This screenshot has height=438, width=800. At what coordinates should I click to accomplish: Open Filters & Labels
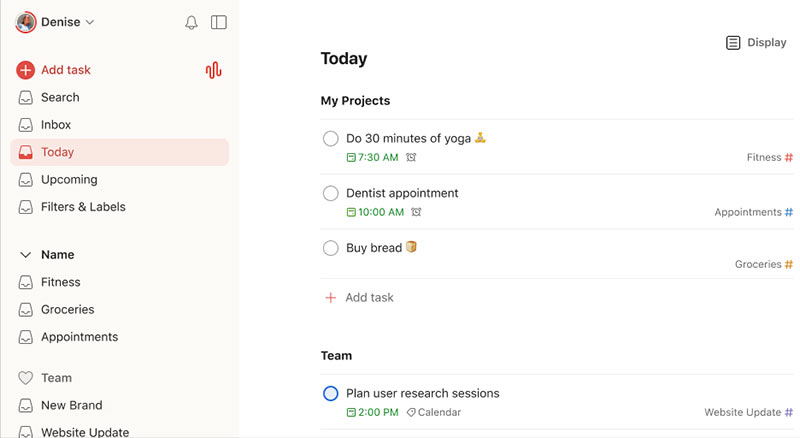pyautogui.click(x=83, y=207)
